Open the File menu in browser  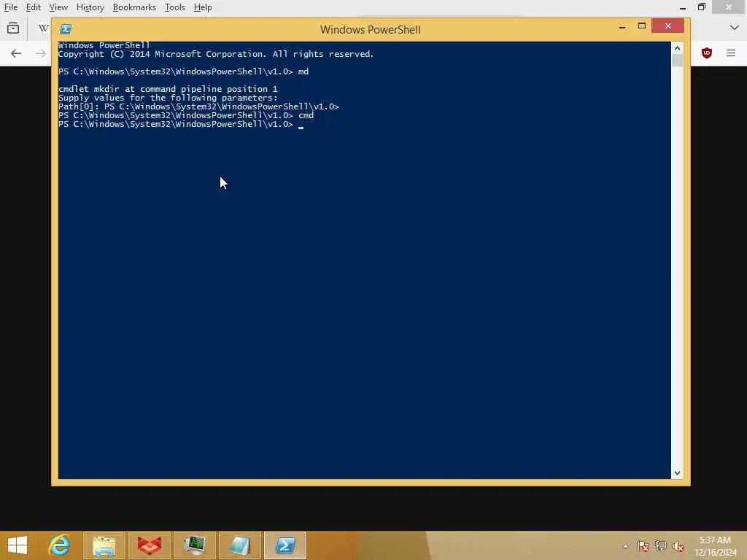coord(10,7)
